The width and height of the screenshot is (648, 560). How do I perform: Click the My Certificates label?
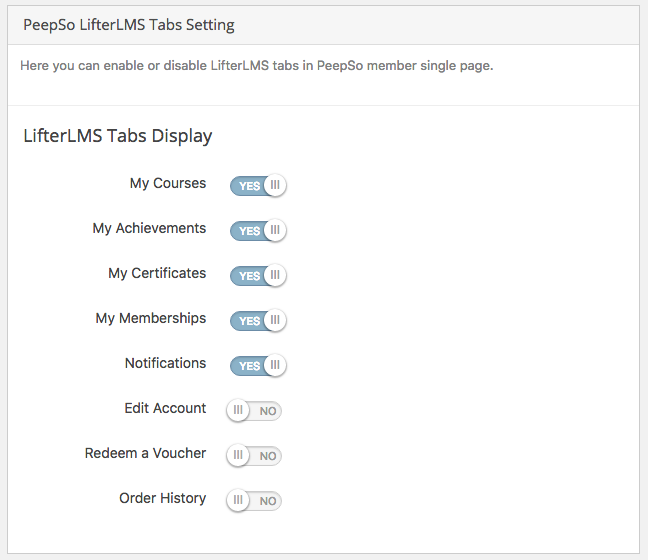157,274
